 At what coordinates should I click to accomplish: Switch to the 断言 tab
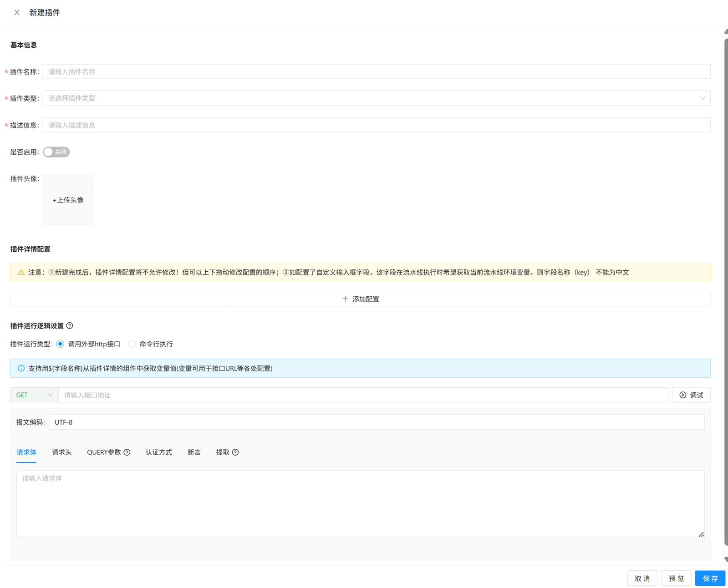pos(194,452)
